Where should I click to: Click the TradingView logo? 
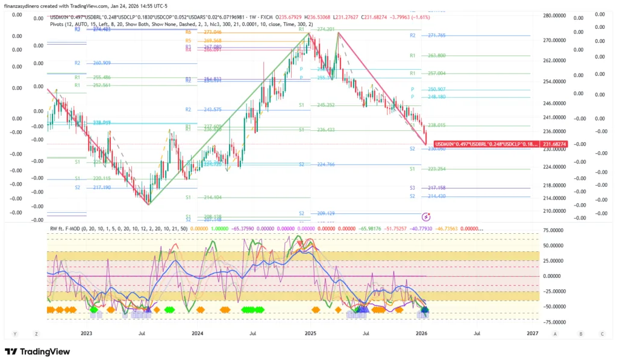tap(39, 352)
